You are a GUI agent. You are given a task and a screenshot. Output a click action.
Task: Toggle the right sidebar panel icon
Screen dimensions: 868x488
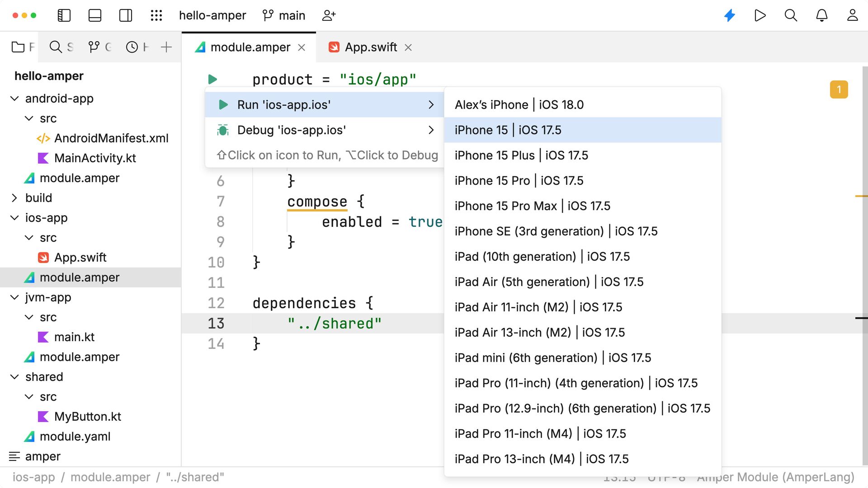[126, 15]
